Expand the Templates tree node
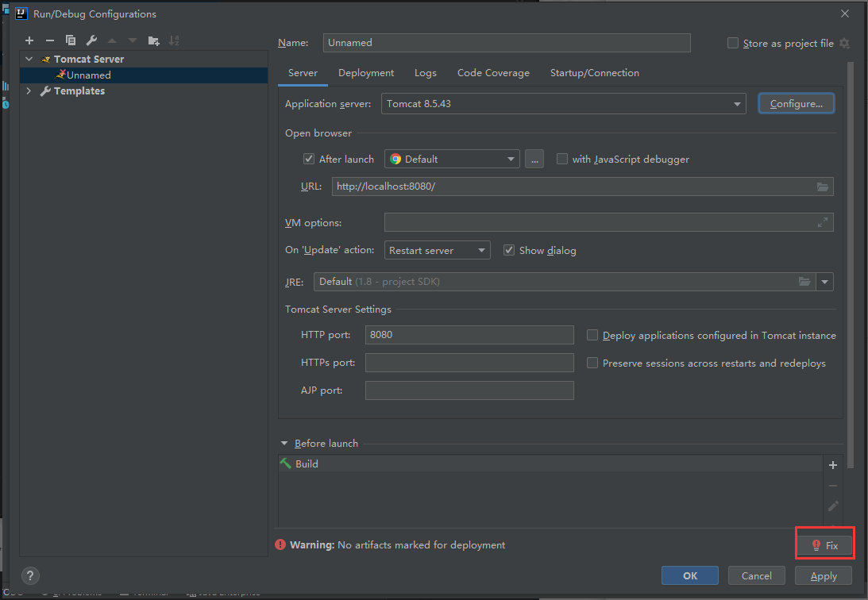 click(x=29, y=90)
